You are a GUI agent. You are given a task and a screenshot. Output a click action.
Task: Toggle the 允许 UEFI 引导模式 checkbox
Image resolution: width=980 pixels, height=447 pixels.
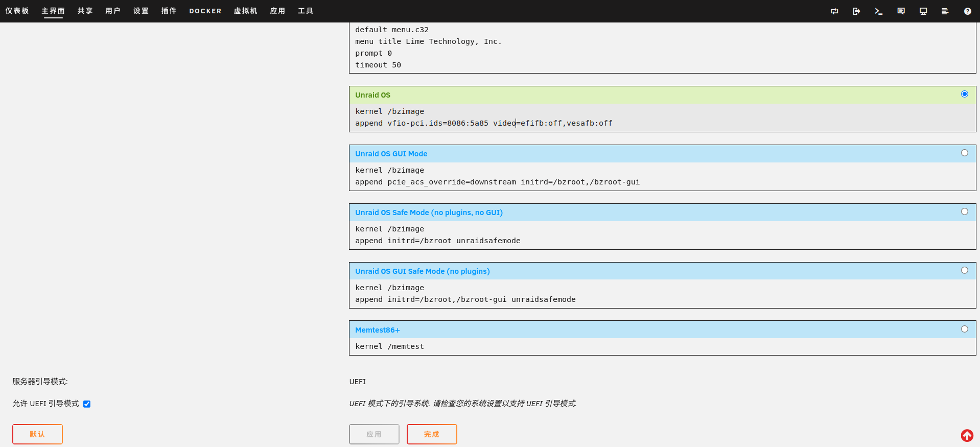(x=87, y=404)
